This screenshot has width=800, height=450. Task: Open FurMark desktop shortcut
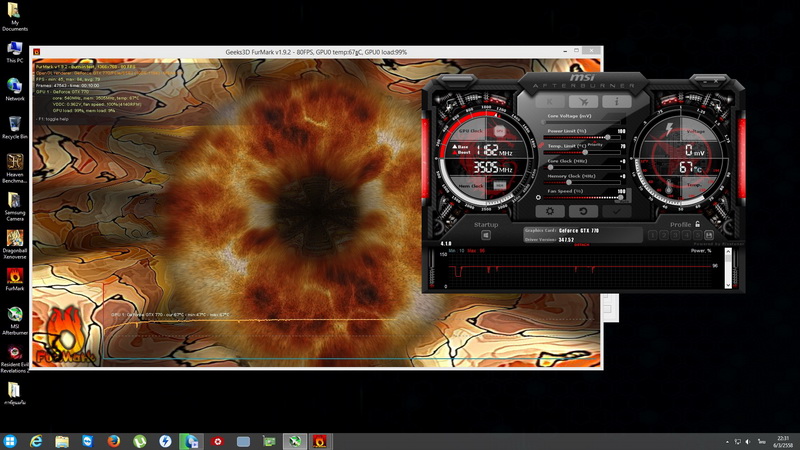[x=14, y=279]
